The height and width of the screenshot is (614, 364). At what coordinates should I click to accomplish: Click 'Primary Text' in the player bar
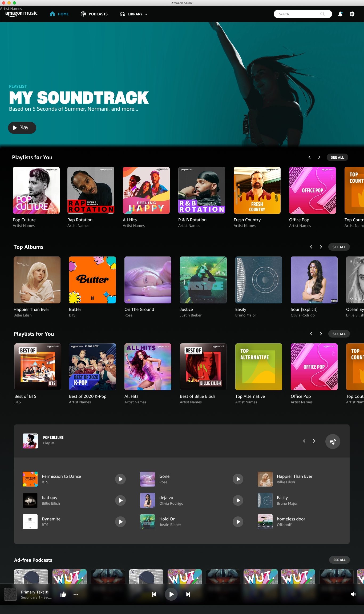(33, 592)
